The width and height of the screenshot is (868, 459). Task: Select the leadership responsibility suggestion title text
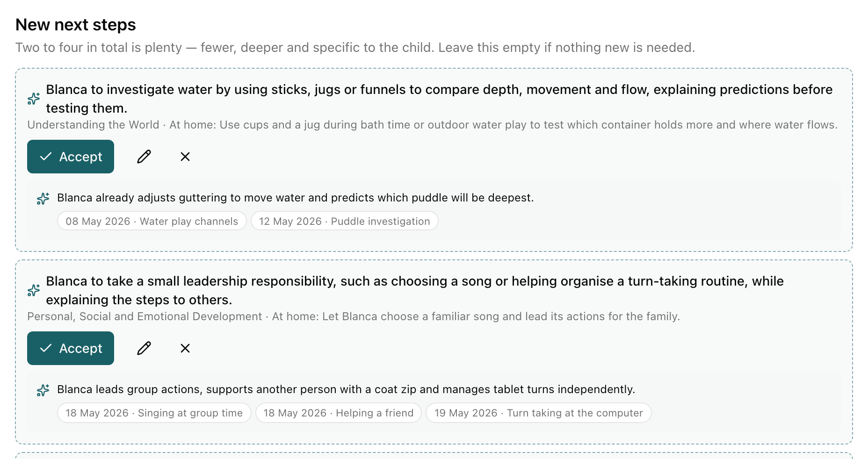coord(415,290)
